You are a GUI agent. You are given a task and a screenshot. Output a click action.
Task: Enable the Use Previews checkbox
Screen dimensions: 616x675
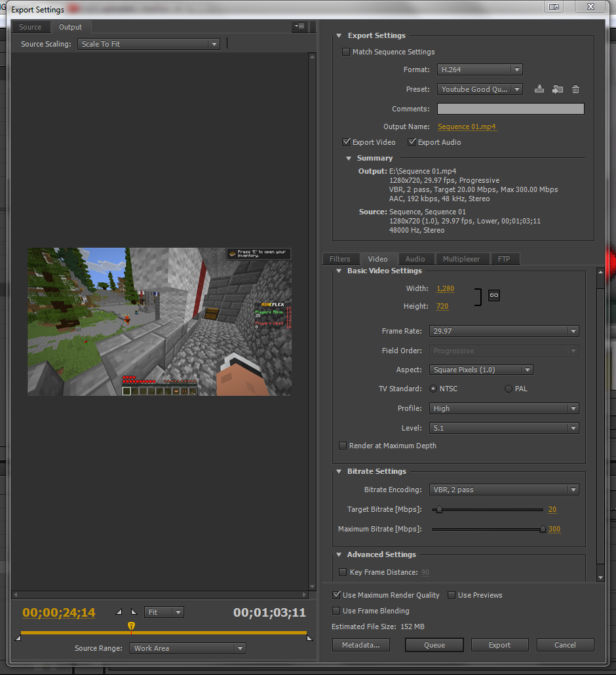(x=452, y=595)
